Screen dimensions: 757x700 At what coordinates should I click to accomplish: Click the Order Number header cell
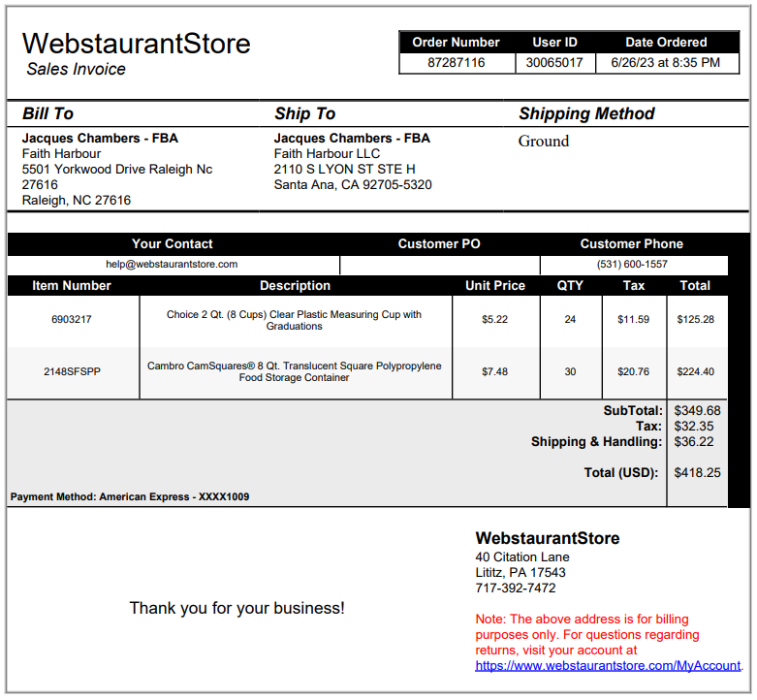coord(456,43)
